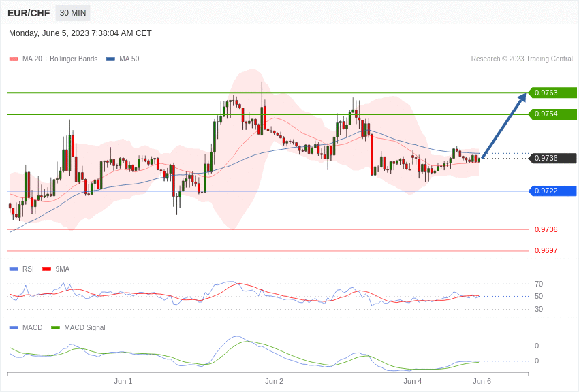Viewport: 579px width, 392px height.
Task: Click the MACD legend blue marker
Action: pyautogui.click(x=14, y=328)
